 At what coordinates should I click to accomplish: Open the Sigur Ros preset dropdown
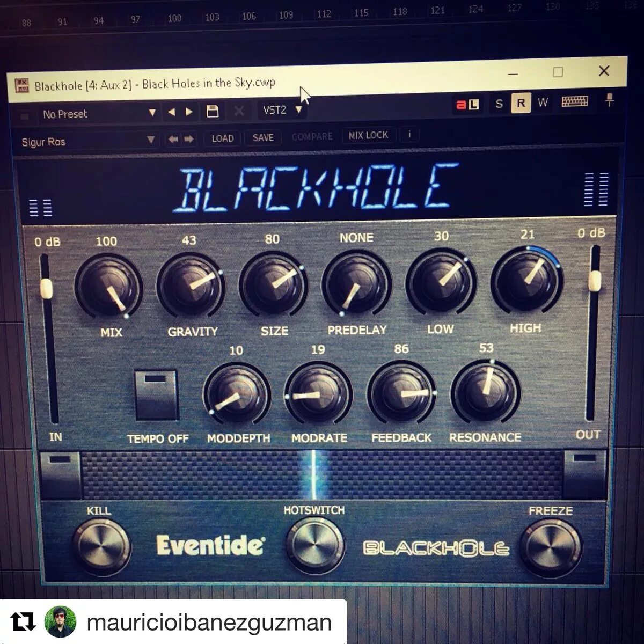click(87, 141)
